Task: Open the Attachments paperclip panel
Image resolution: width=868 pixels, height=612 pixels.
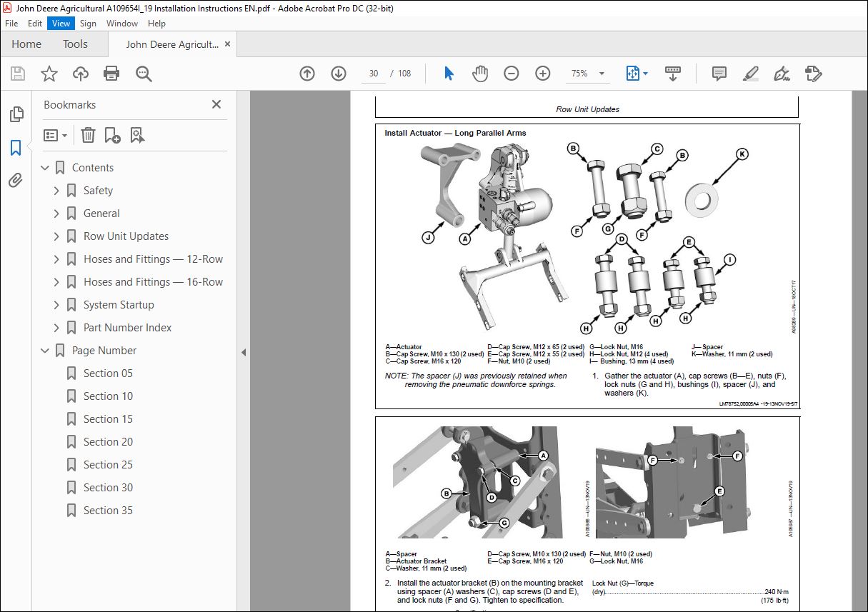Action: click(16, 180)
